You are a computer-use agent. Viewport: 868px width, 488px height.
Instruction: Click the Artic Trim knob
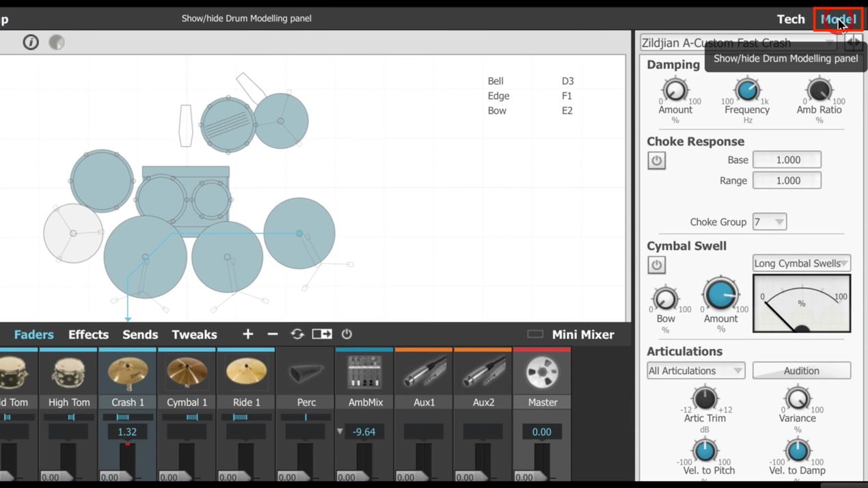click(x=705, y=398)
